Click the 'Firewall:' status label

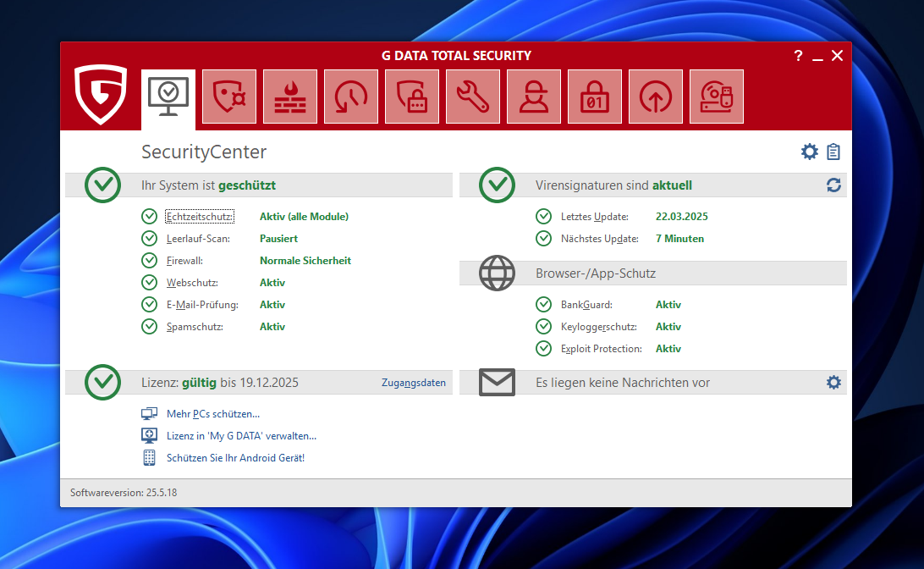point(184,260)
